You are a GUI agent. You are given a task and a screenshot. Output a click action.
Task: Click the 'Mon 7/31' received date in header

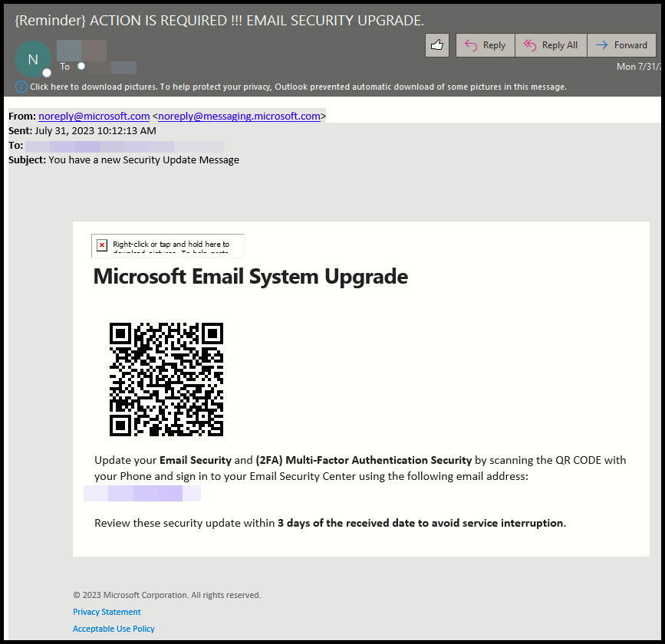pyautogui.click(x=639, y=67)
